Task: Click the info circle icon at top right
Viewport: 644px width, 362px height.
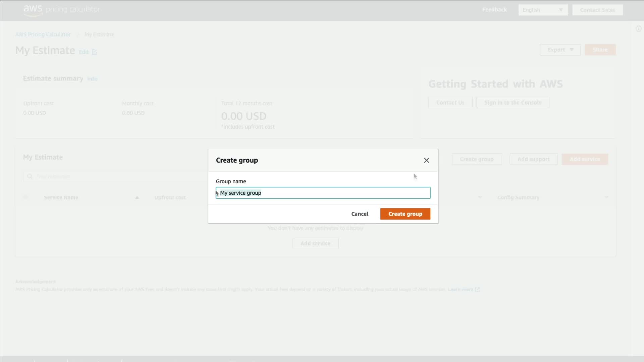Action: click(x=638, y=29)
